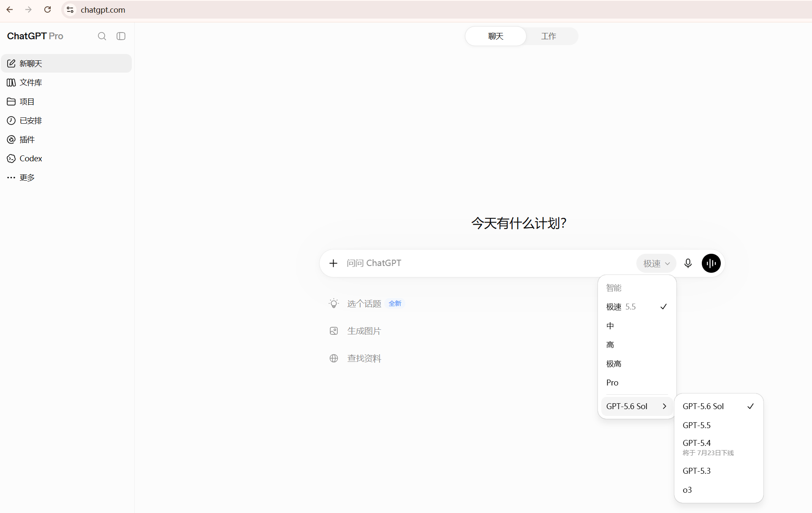Click the globe icon beside 查找资料
Viewport: 812px width, 513px height.
[334, 358]
